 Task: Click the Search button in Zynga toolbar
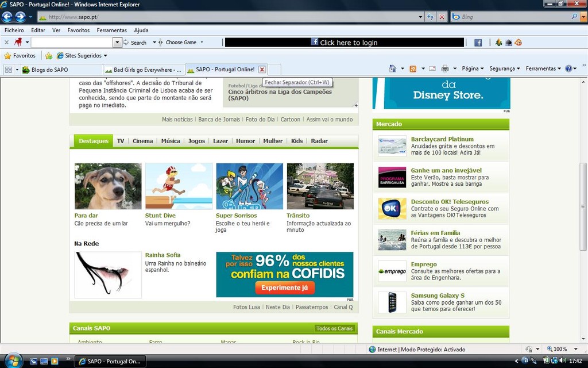tap(136, 43)
